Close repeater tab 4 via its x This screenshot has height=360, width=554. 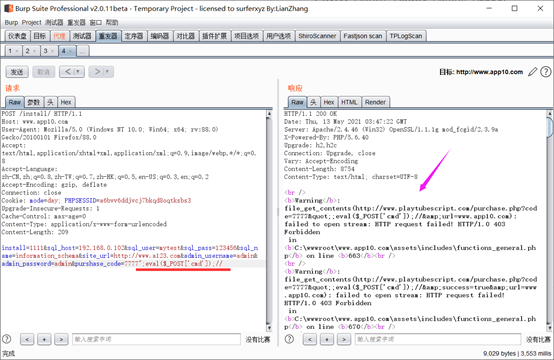click(x=70, y=51)
